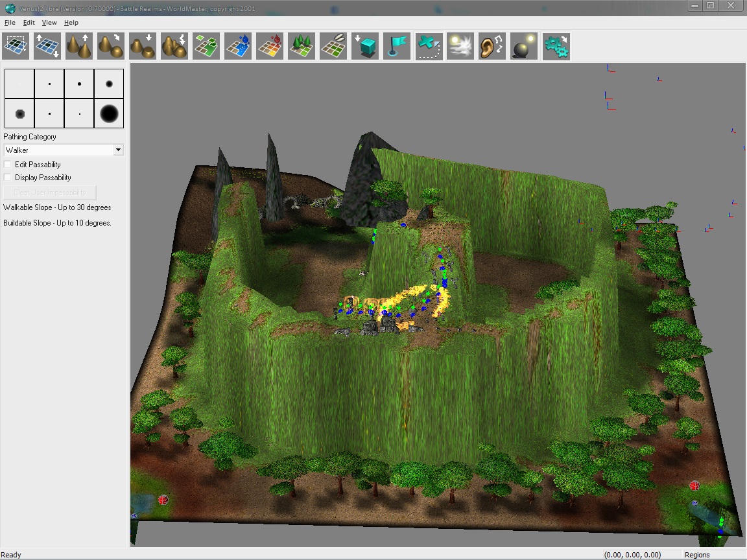Open the teal gears settings tool
747x560 pixels.
click(556, 47)
